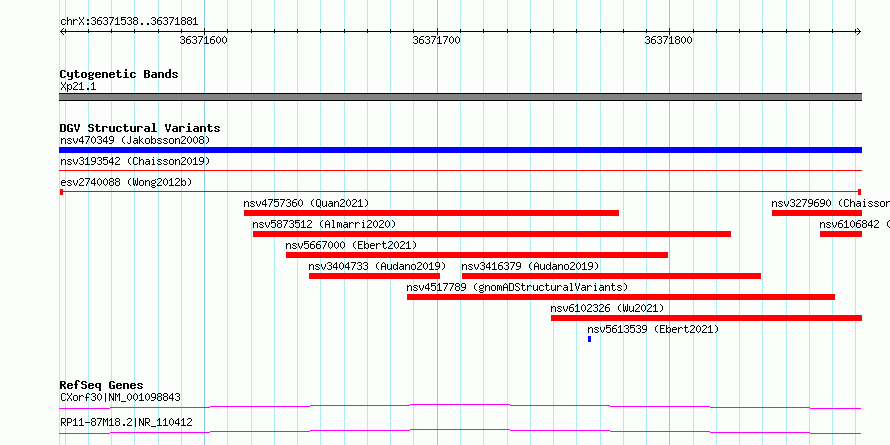This screenshot has height=445, width=890.
Task: Click the RefSeq Genes track title
Action: click(102, 385)
